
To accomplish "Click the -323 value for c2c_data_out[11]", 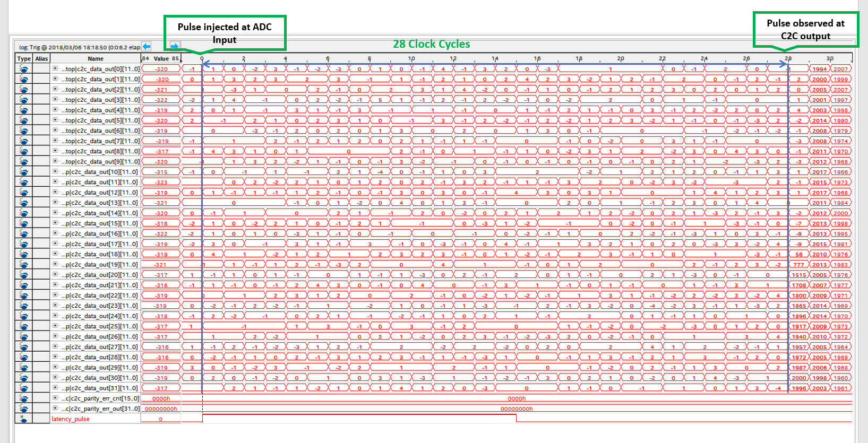I will click(x=161, y=182).
